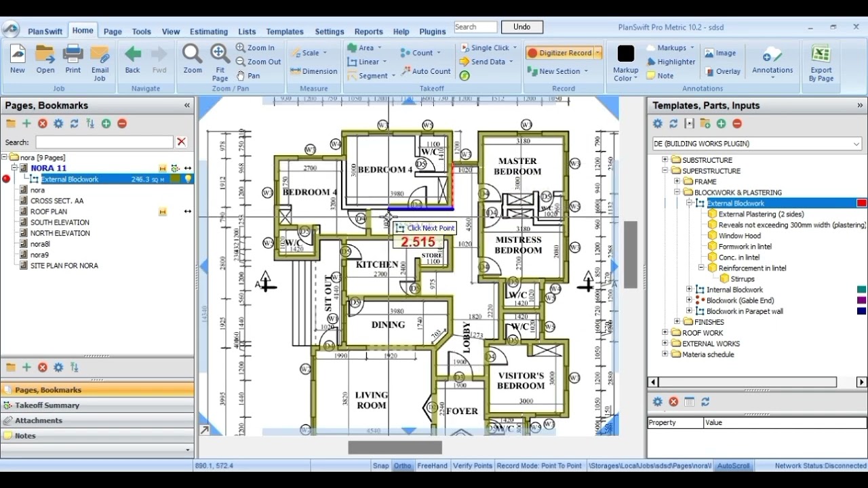The width and height of the screenshot is (868, 488).
Task: Click the Undo button
Action: point(522,27)
